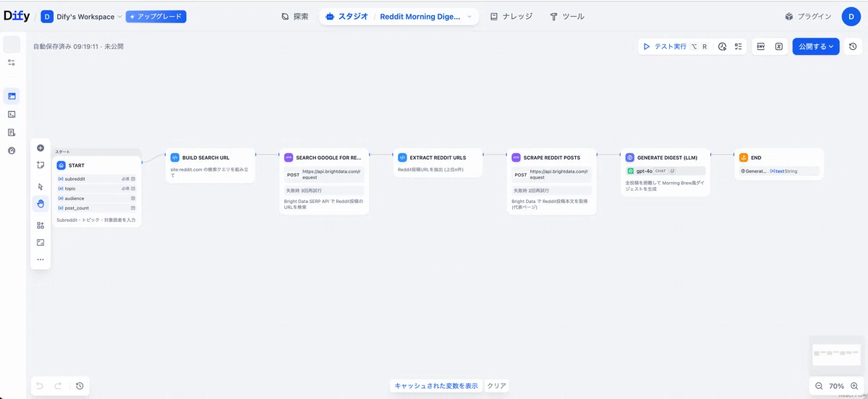Image resolution: width=868 pixels, height=399 pixels.
Task: Click the Dify logo
Action: 17,16
